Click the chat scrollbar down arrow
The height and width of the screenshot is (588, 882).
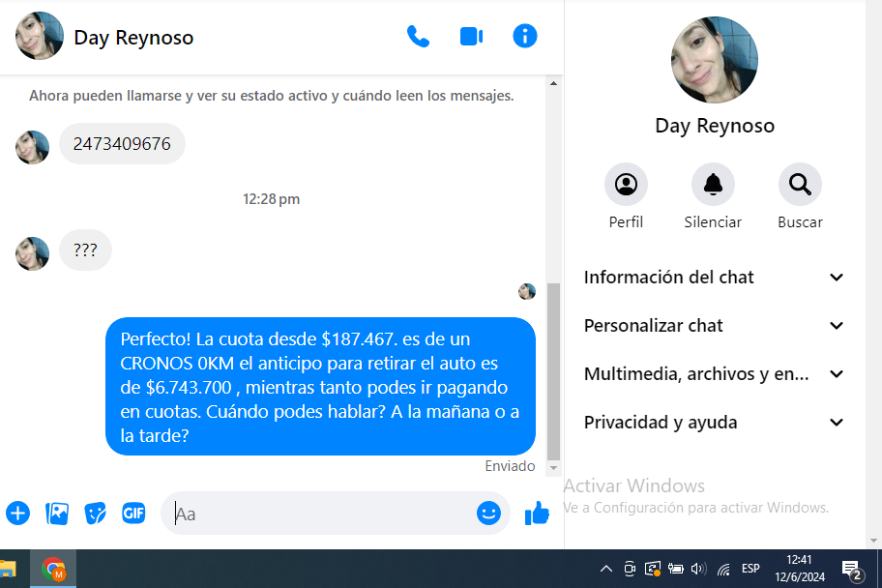coord(553,468)
